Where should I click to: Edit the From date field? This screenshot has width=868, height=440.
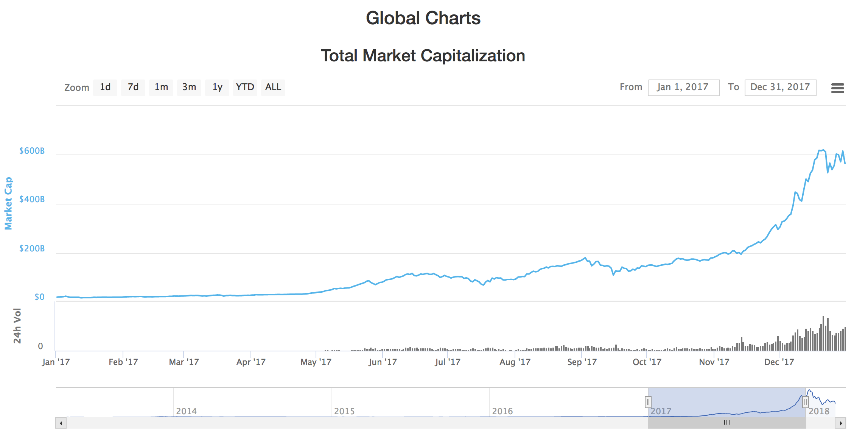coord(683,87)
